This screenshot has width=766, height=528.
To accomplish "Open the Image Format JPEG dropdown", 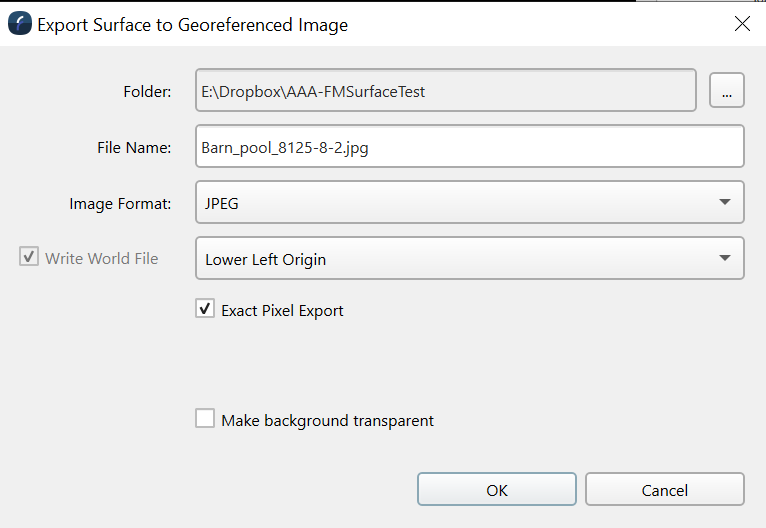I will tap(469, 203).
